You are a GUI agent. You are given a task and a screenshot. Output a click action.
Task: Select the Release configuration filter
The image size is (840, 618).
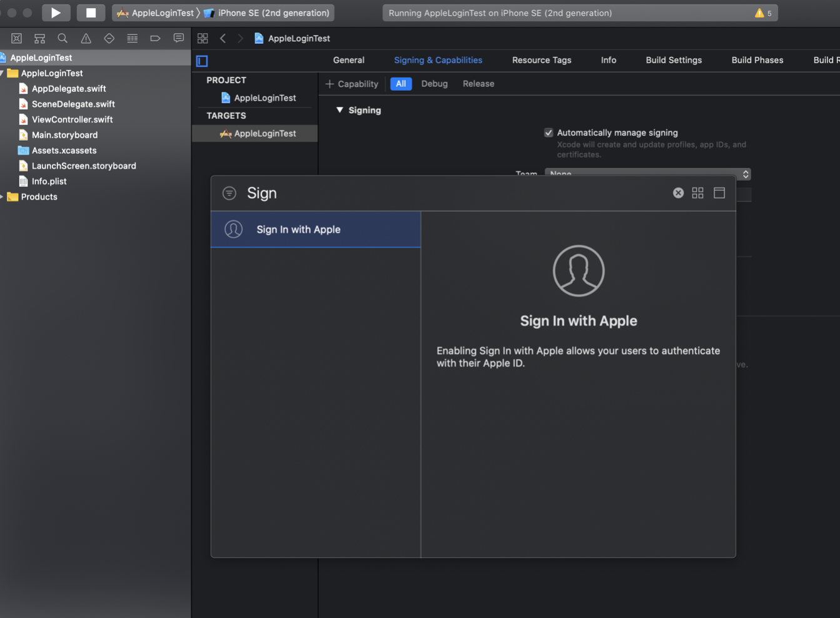pyautogui.click(x=478, y=84)
